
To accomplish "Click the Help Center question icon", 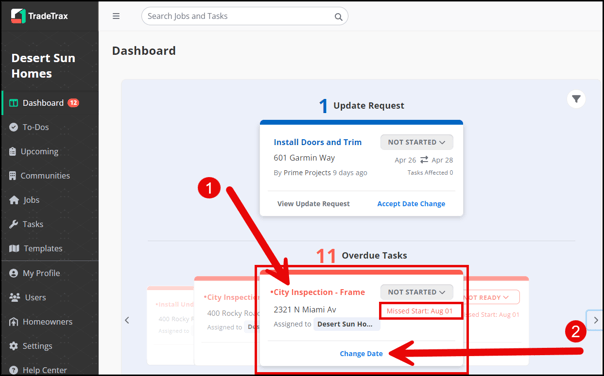I will click(x=13, y=370).
